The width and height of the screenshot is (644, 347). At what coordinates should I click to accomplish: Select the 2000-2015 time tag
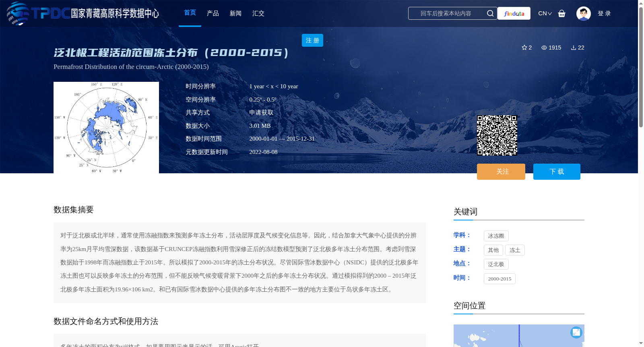500,278
